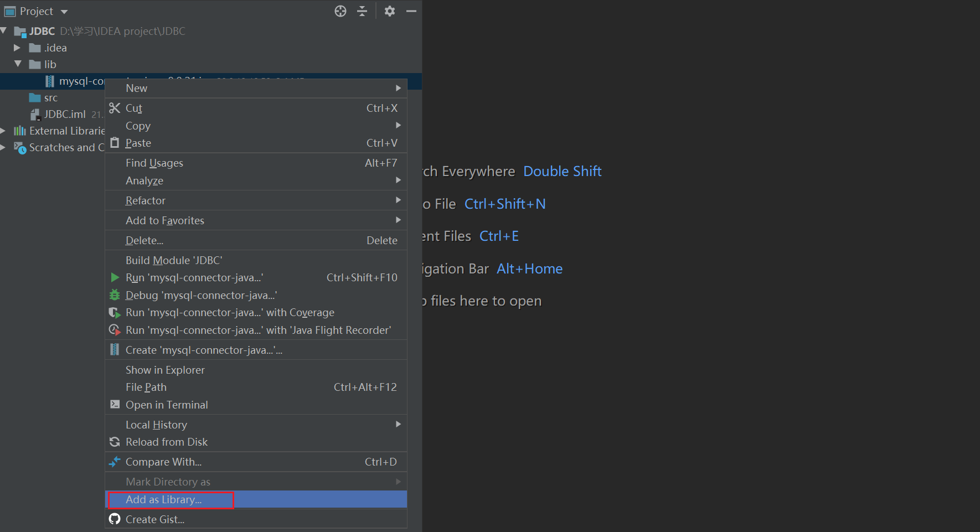Open the Project view dropdown

(64, 12)
